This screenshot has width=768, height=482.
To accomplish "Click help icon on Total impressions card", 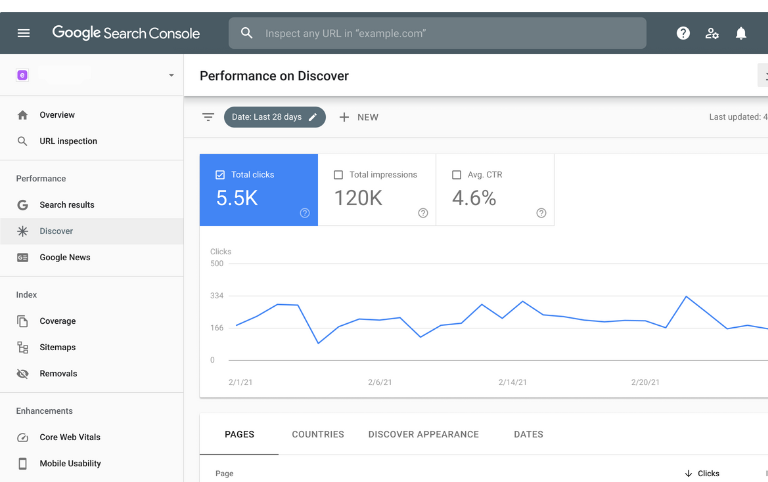I will click(423, 213).
